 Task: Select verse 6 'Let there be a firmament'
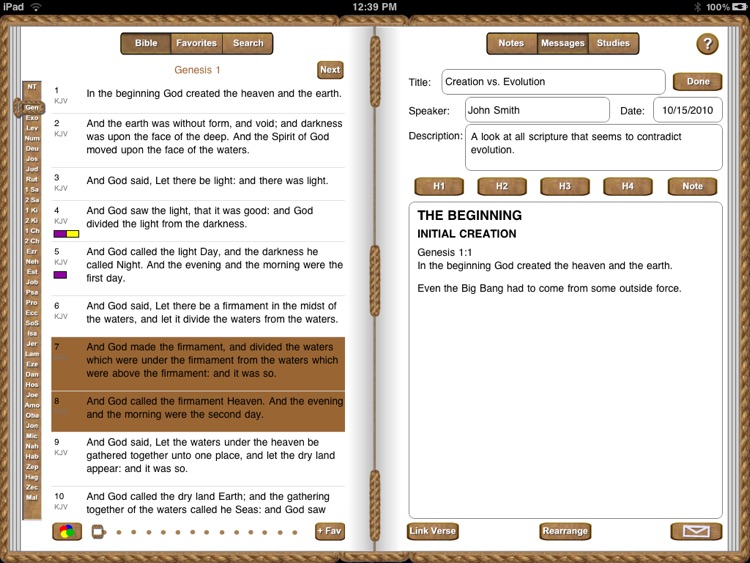pos(198,316)
